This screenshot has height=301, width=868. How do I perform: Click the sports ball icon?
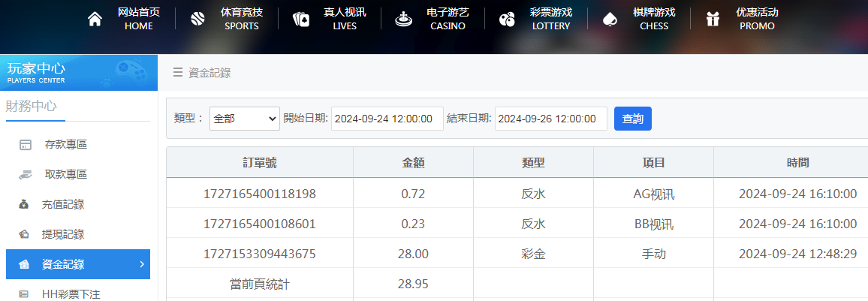(197, 20)
